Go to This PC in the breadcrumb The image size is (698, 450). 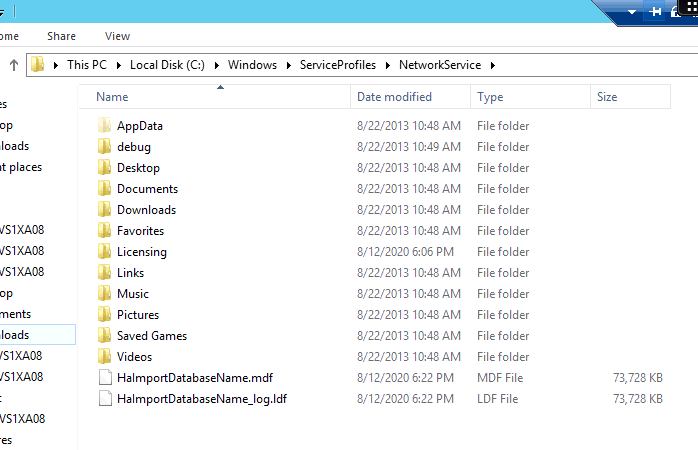click(87, 65)
